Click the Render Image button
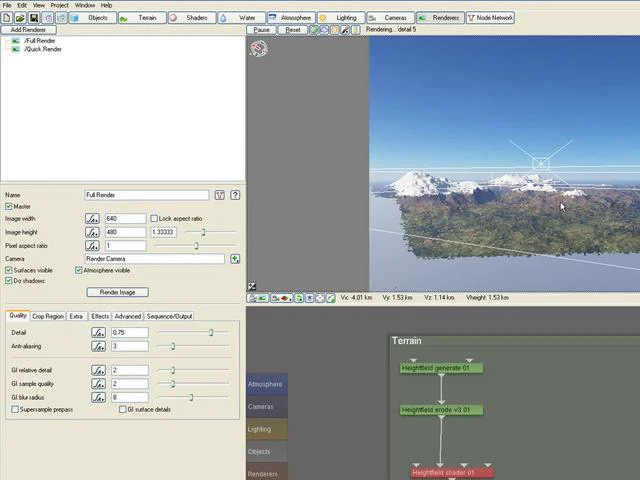The width and height of the screenshot is (640, 480). pyautogui.click(x=118, y=292)
